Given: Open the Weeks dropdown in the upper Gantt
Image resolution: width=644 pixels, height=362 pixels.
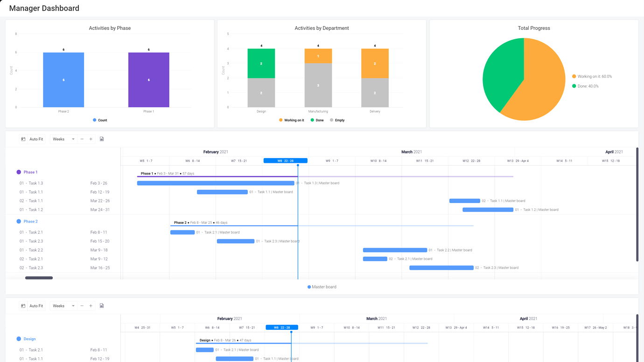Looking at the screenshot, I should pos(63,139).
